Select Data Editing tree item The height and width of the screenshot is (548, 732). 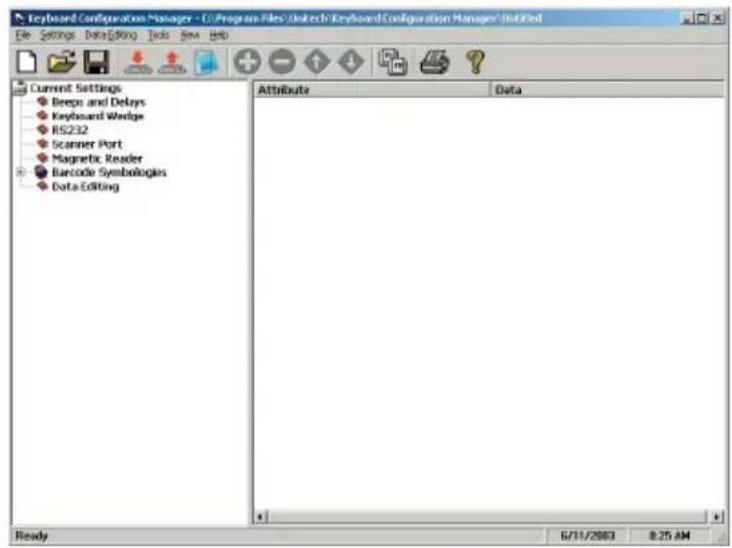click(85, 186)
